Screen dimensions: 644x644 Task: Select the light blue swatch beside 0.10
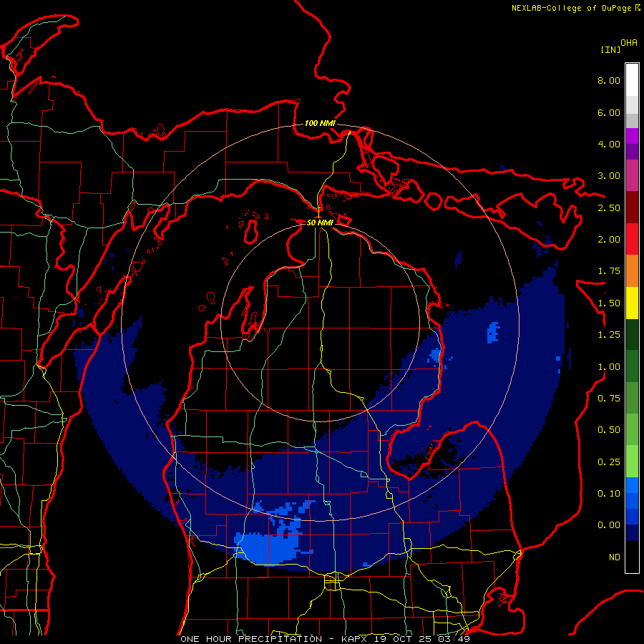632,485
